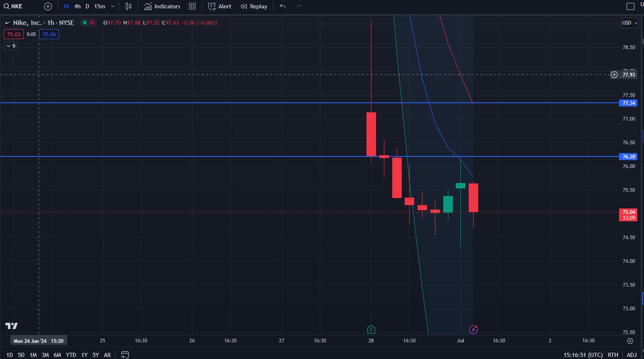Click the green market status indicator
This screenshot has width=644, height=359.
pos(85,22)
